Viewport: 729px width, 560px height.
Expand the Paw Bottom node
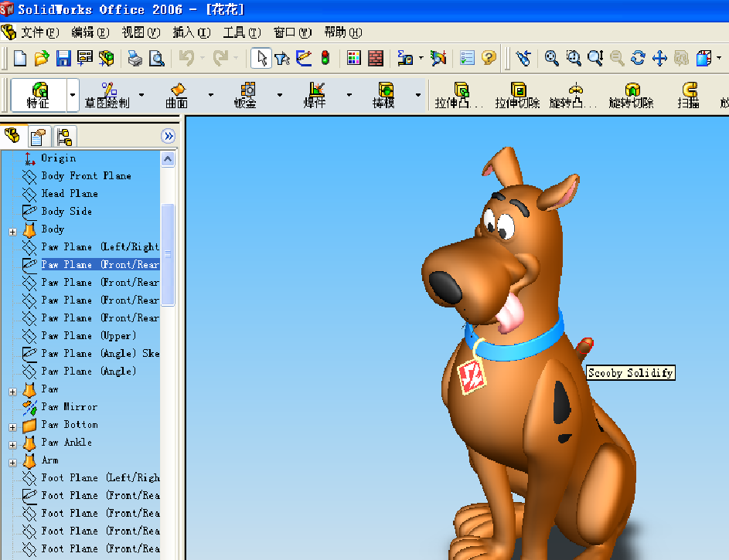(12, 427)
